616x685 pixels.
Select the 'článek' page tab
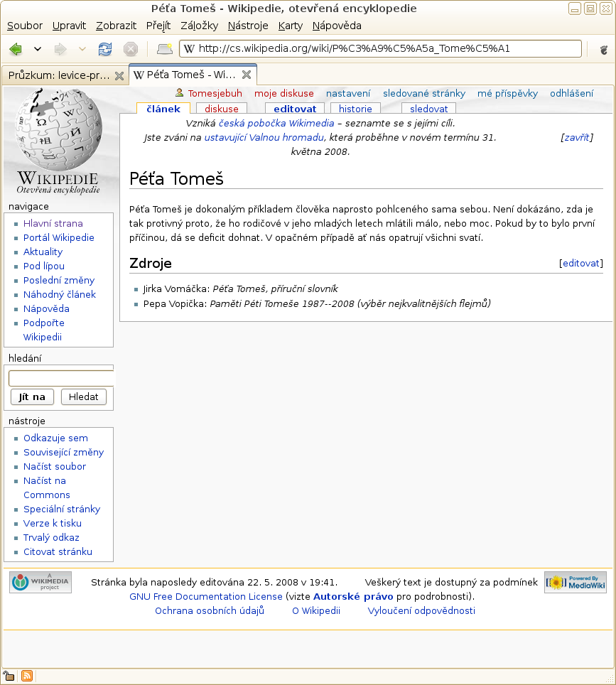pyautogui.click(x=163, y=109)
